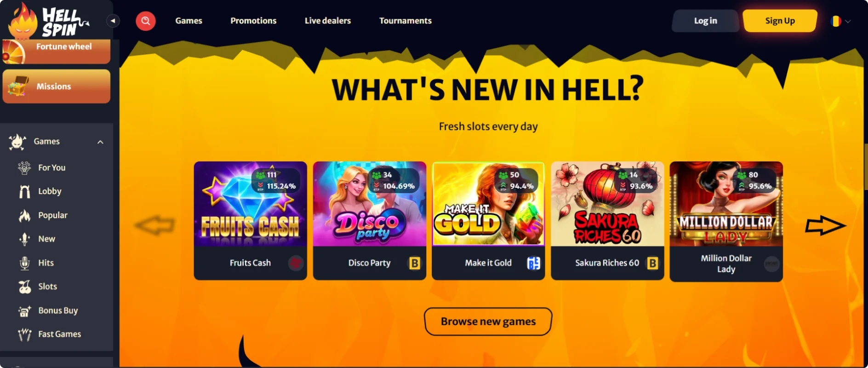Open Promotions in top navigation
The height and width of the screenshot is (368, 868).
point(253,21)
